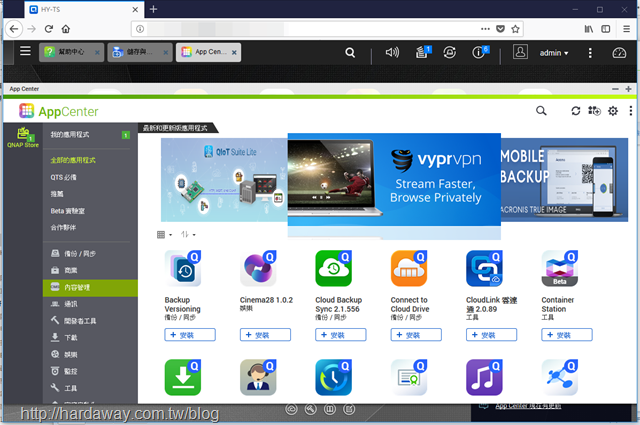Open the blue clock backup app icon

(333, 378)
